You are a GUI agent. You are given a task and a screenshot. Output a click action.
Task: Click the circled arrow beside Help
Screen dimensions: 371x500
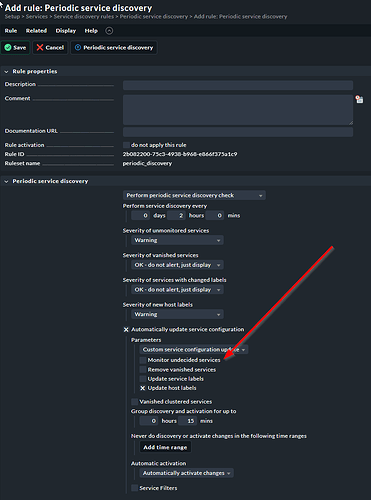coord(109,31)
